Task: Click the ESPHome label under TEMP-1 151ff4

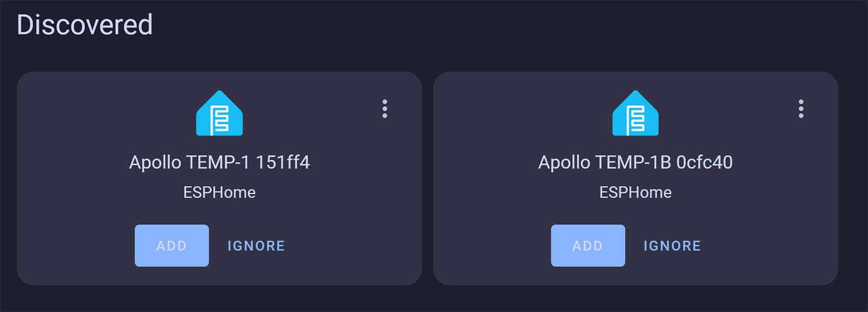Action: click(219, 192)
